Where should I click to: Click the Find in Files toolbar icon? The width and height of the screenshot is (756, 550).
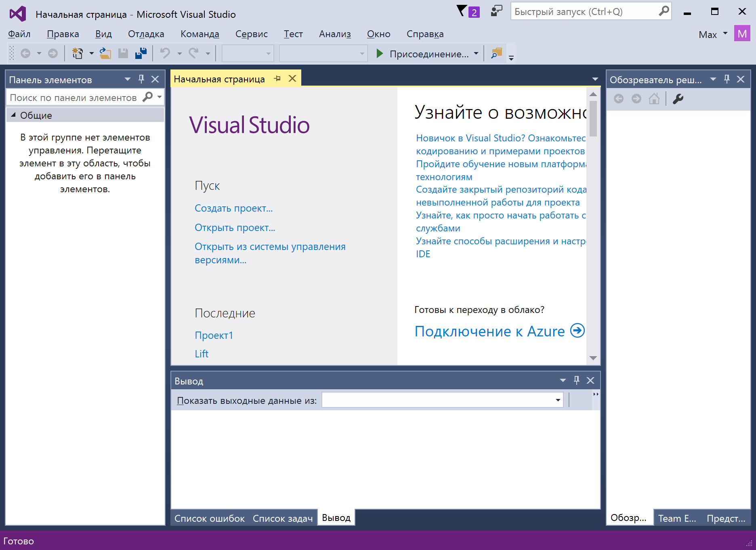[x=496, y=53]
